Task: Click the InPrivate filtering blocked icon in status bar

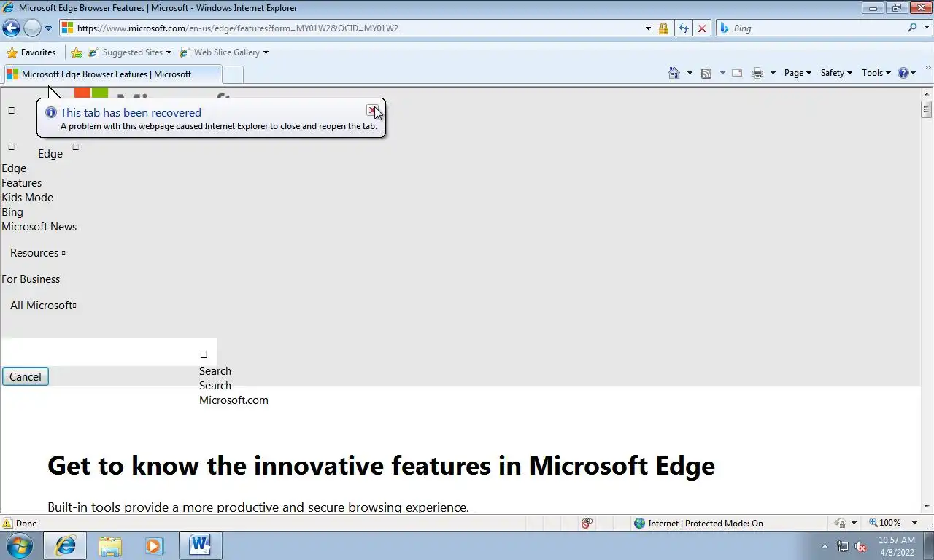Action: click(x=587, y=523)
